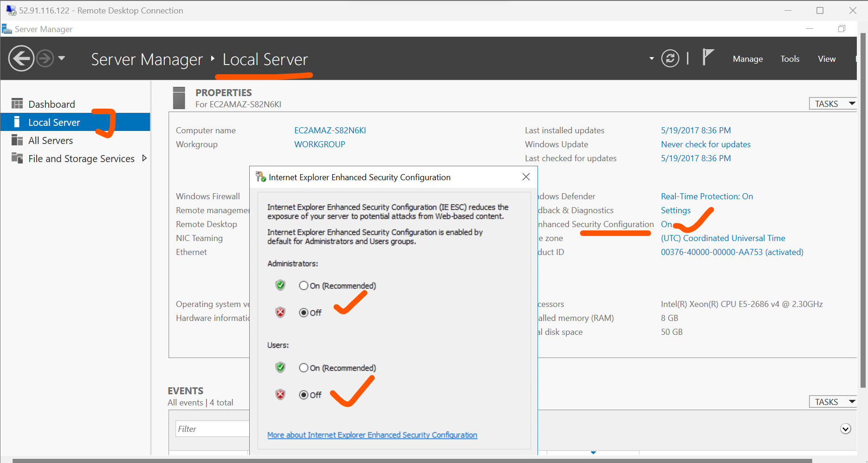Click the All Servers icon in sidebar
This screenshot has width=868, height=463.
17,140
